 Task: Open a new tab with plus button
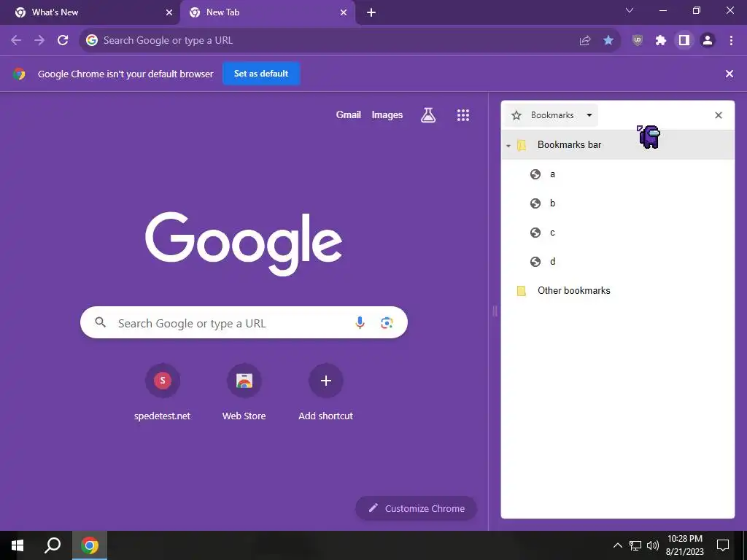coord(371,13)
